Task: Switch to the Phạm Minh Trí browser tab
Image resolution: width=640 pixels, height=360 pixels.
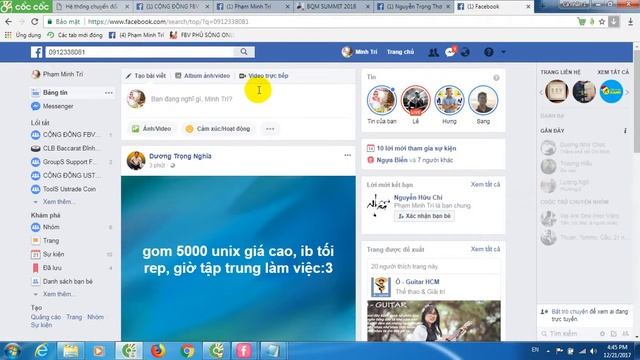Action: point(253,7)
